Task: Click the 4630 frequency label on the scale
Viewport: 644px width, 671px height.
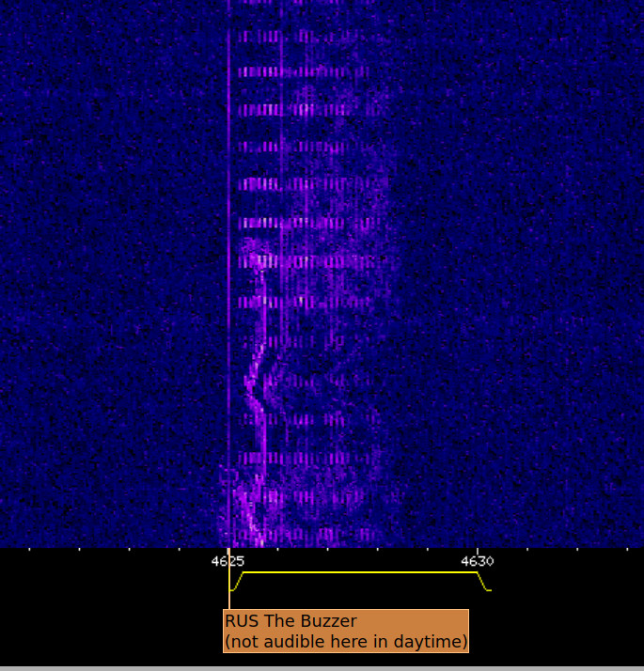Action: (477, 561)
